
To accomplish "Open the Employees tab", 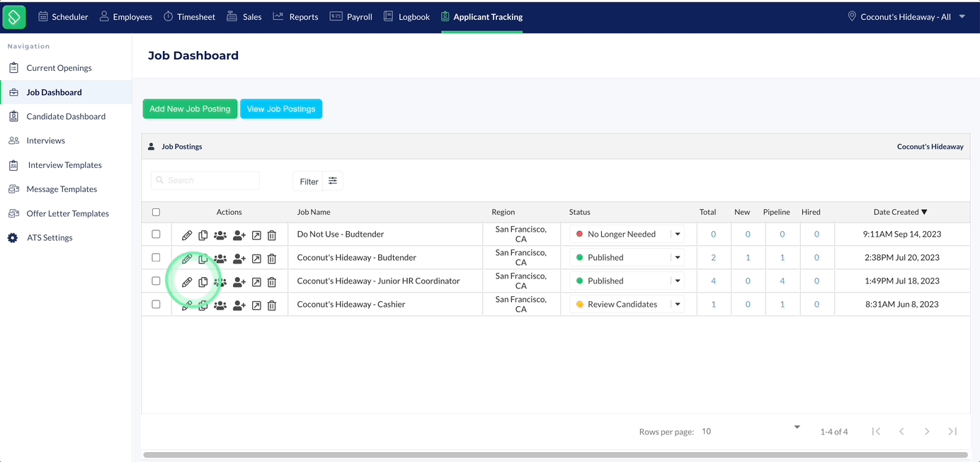I will pos(125,17).
